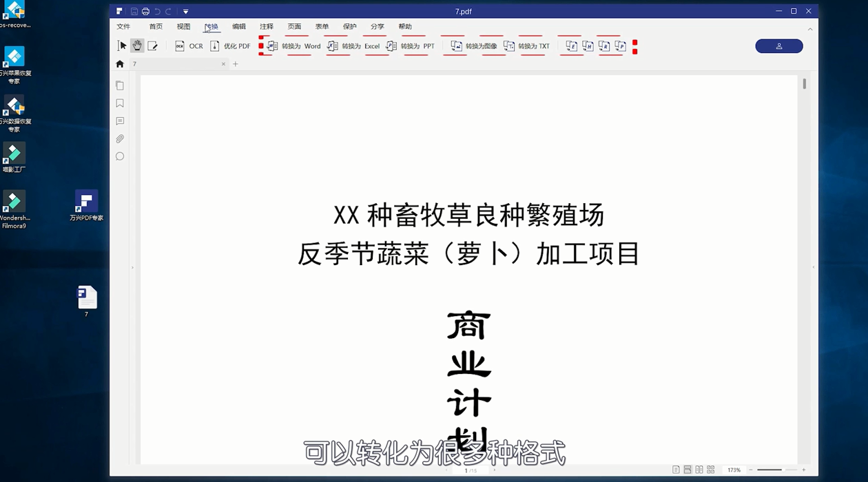Open the page thumbnails panel icon
This screenshot has height=482, width=868.
[120, 85]
